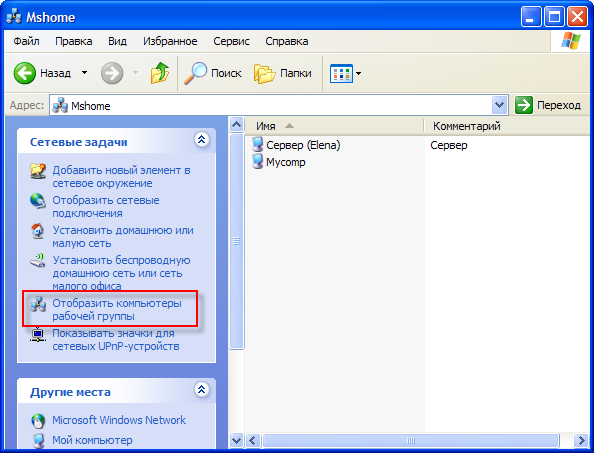Open the Назад history dropdown arrow
594x453 pixels.
(84, 72)
